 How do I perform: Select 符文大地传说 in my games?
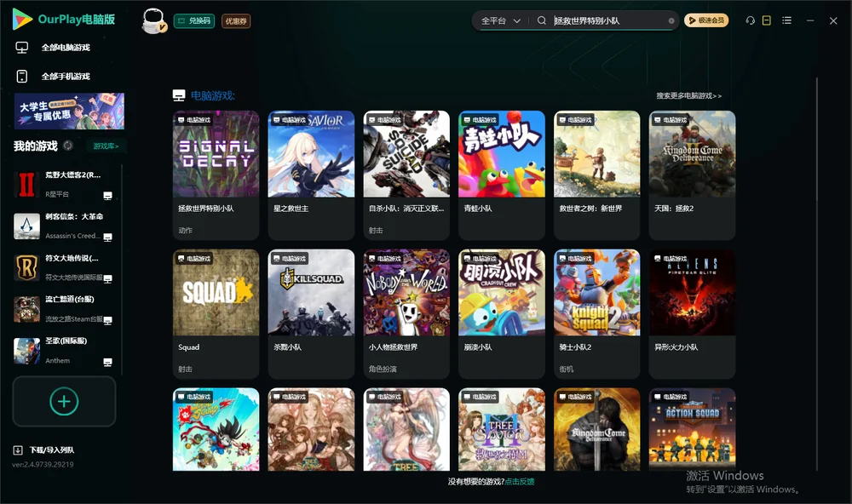click(x=63, y=267)
